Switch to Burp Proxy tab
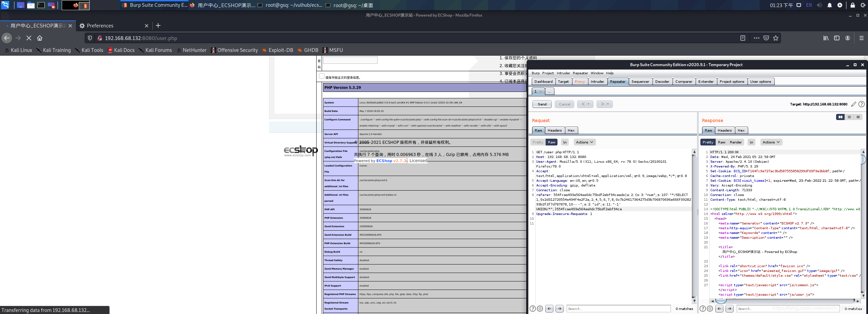The width and height of the screenshot is (868, 314). pyautogui.click(x=580, y=81)
